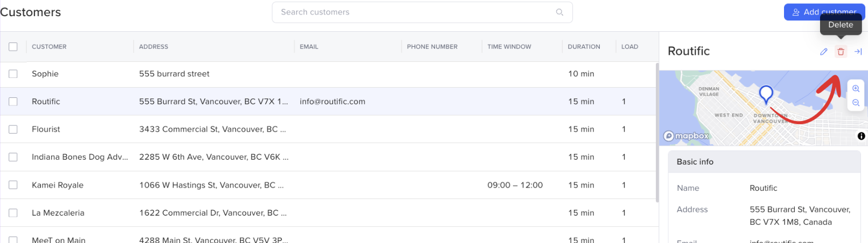The height and width of the screenshot is (243, 868).
Task: Click the blue location pin on map
Action: click(x=766, y=94)
